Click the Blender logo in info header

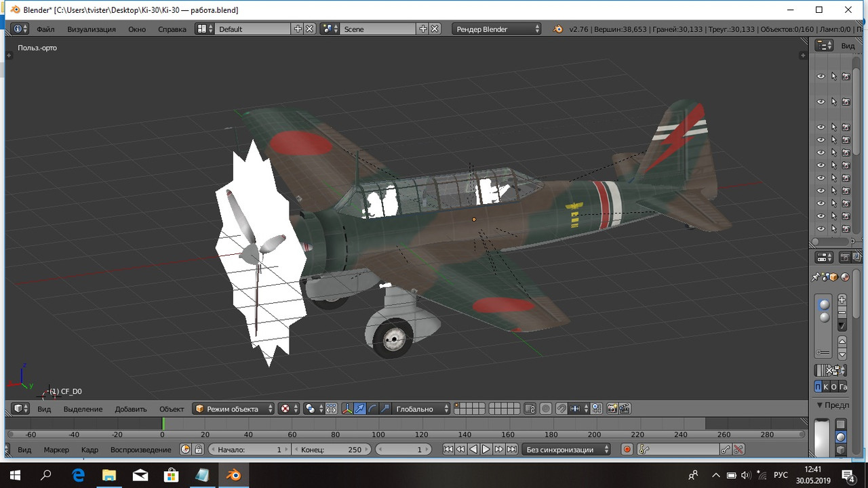[557, 29]
